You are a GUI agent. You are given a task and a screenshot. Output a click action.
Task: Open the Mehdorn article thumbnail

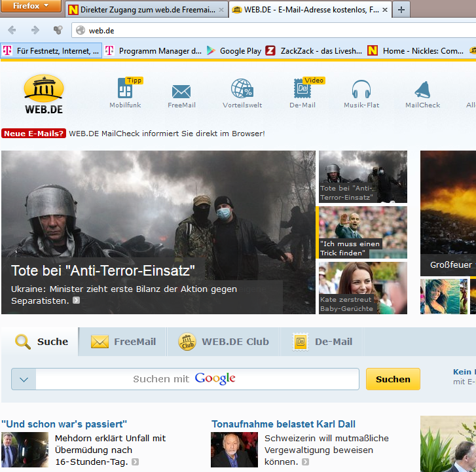25,450
